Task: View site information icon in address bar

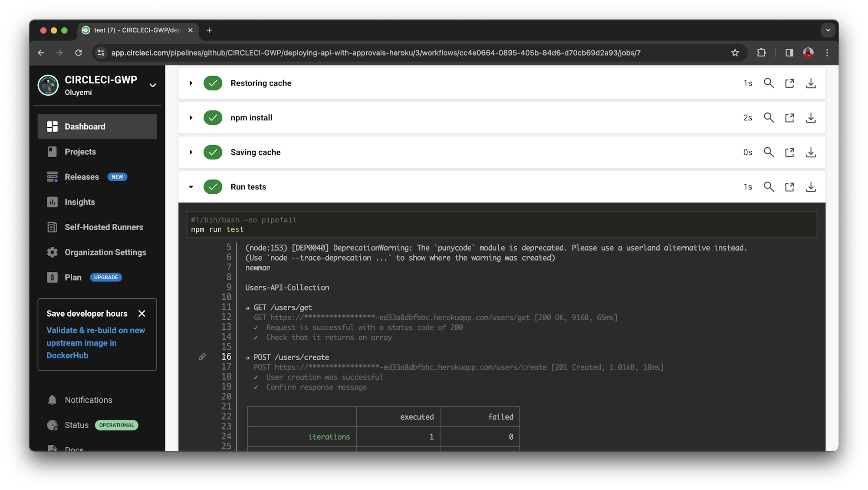Action: click(x=101, y=53)
